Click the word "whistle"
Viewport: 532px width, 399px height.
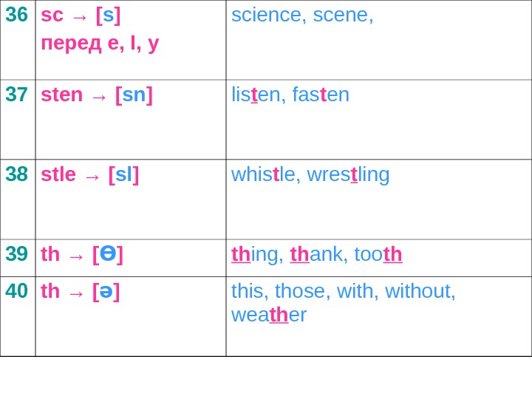coord(262,174)
